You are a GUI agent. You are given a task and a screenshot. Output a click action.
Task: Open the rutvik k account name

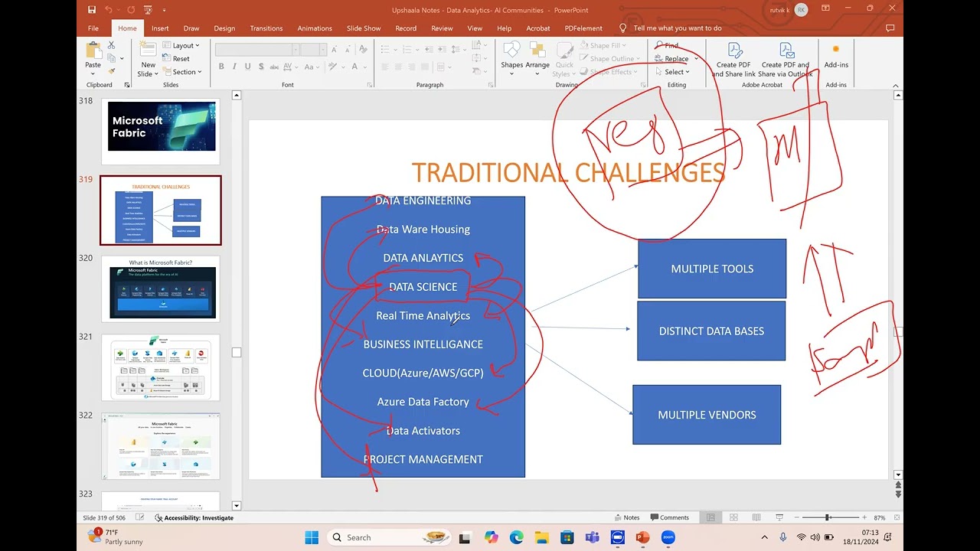point(780,10)
